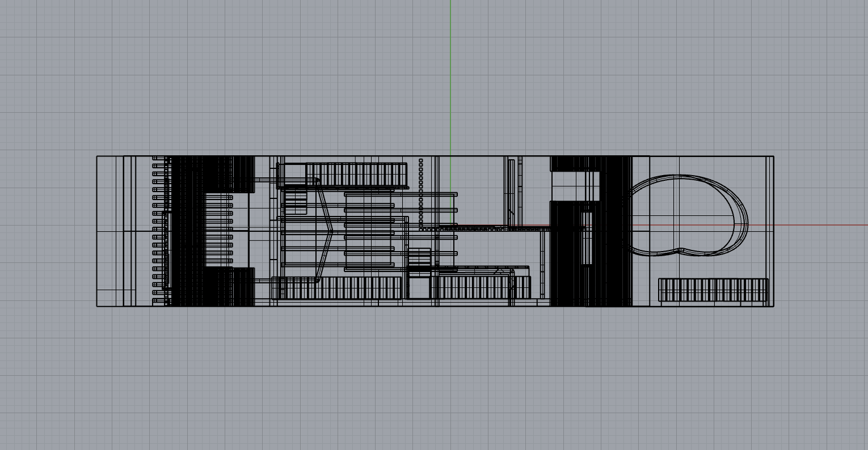Select the tall narrow rectangle in right dark block

pyautogui.click(x=587, y=237)
